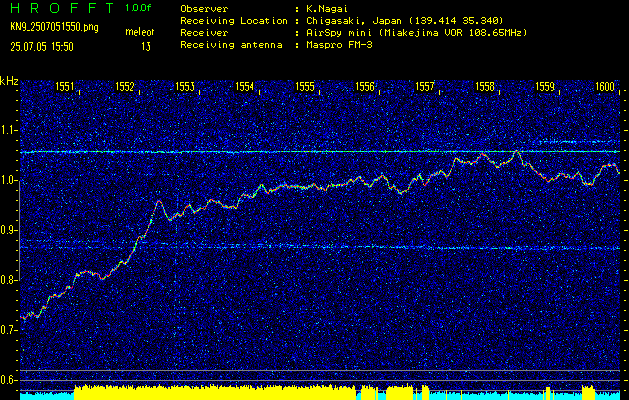Image resolution: width=629 pixels, height=400 pixels.
Task: Click the 1558 time marker
Action: click(x=485, y=87)
